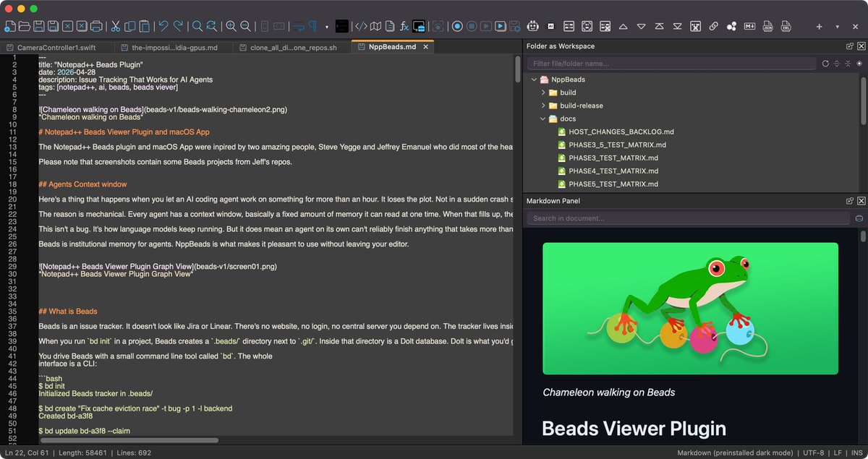The height and width of the screenshot is (459, 868).
Task: Open PHASE3_5_TEST_MATRIX.md in the tree
Action: (x=613, y=145)
